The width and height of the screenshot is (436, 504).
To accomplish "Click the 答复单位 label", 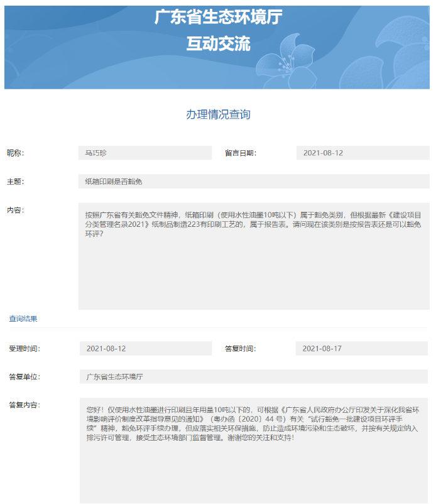I will [x=24, y=377].
